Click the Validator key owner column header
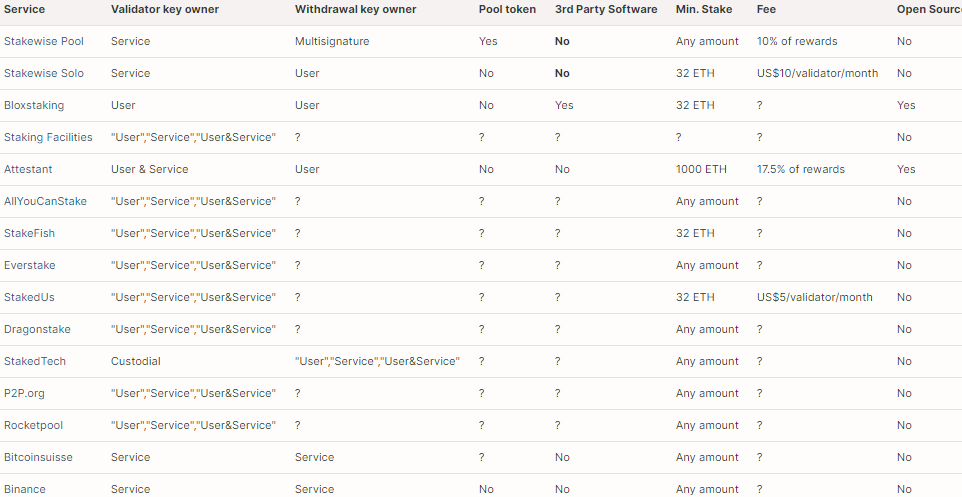The image size is (962, 497). tap(164, 9)
